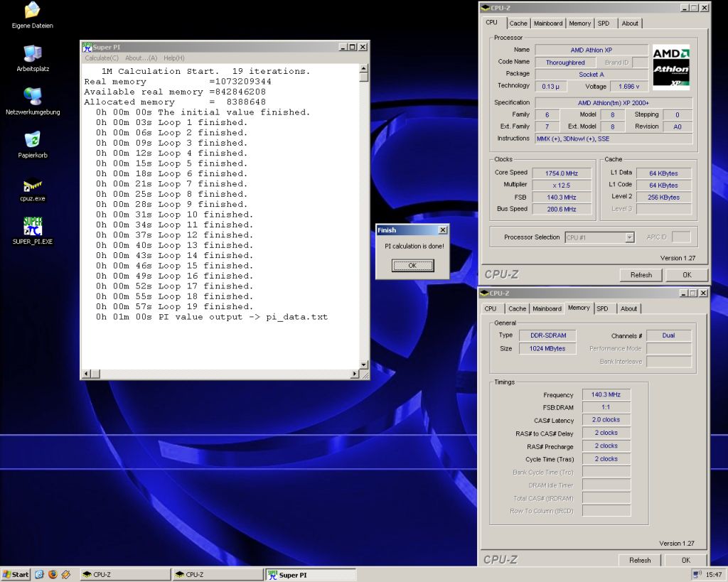This screenshot has height=582, width=728.
Task: Open Help(H) menu in Super PI
Action: click(x=173, y=58)
